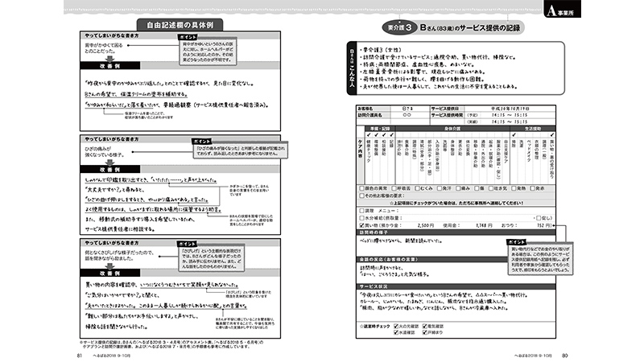Uncheck the 火の元確認 checkbox
This screenshot has height=362, width=644.
(396, 327)
